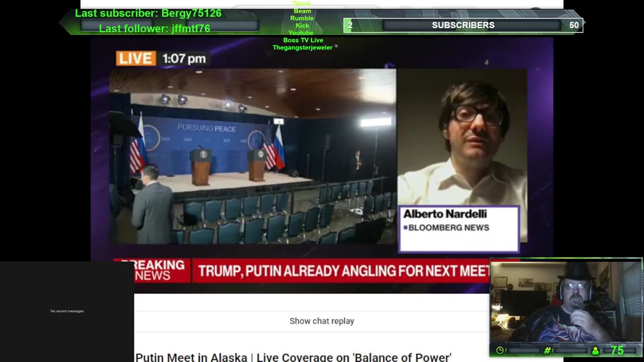The height and width of the screenshot is (362, 644).
Task: Click the subscriber goal number '50'
Action: (574, 25)
